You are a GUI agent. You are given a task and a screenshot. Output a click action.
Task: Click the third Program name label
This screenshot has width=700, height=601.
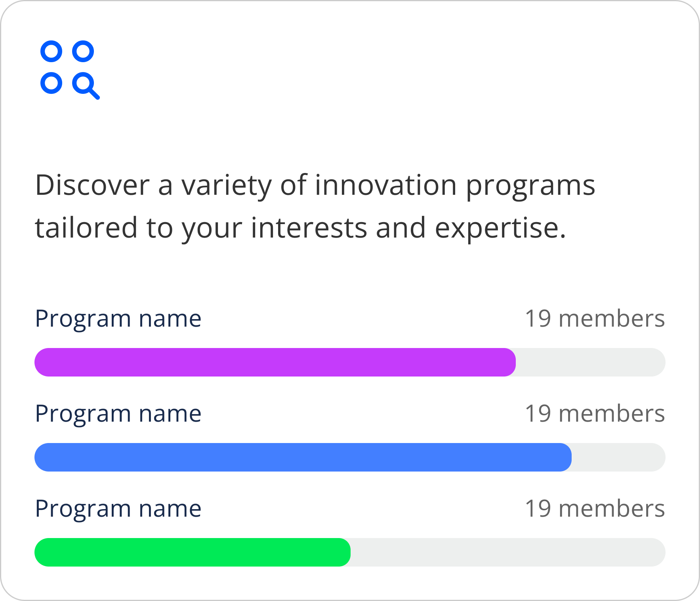click(118, 508)
